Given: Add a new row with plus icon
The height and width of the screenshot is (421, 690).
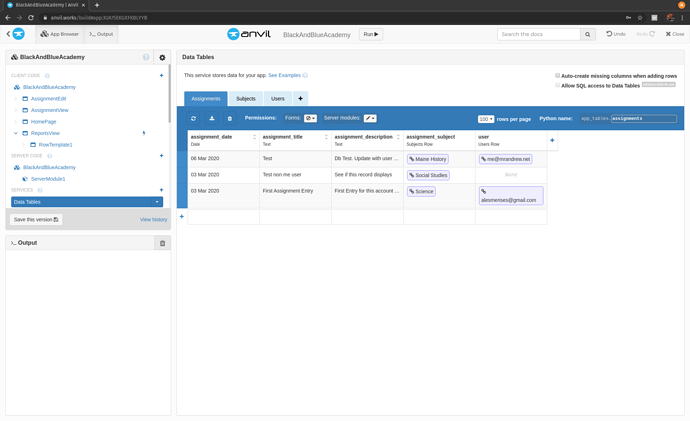Looking at the screenshot, I should (182, 216).
